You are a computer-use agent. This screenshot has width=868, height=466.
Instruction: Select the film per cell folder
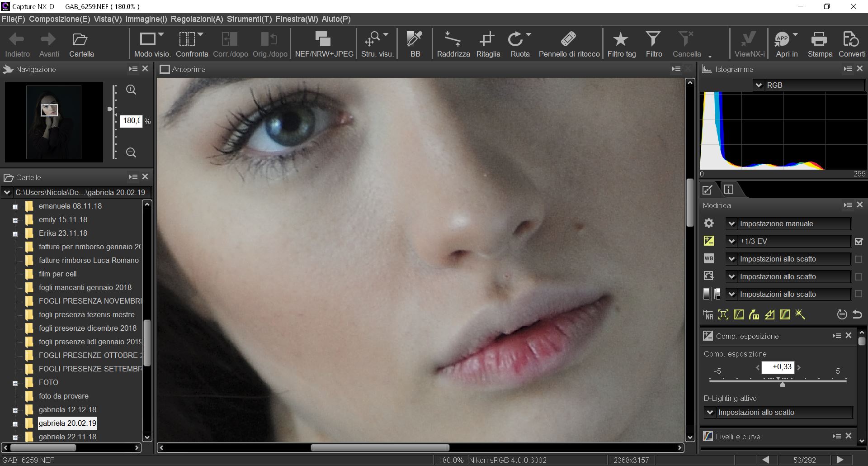pyautogui.click(x=57, y=274)
